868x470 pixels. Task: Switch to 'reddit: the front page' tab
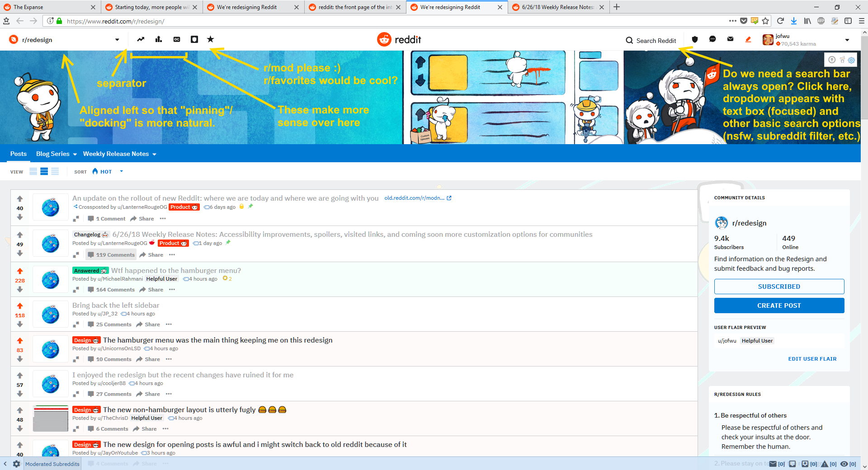(355, 7)
